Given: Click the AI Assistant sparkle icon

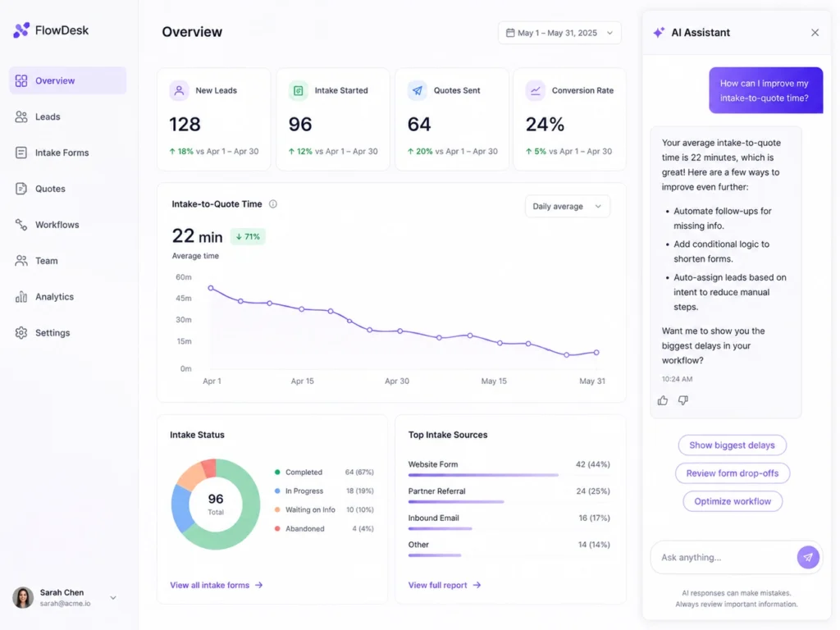Looking at the screenshot, I should coord(659,33).
